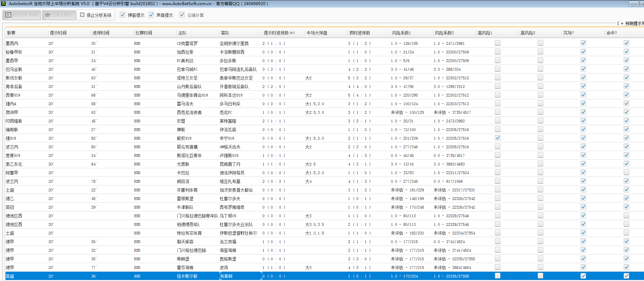Check 高风险2 in the 纽卡斯尔联 row

point(540,276)
